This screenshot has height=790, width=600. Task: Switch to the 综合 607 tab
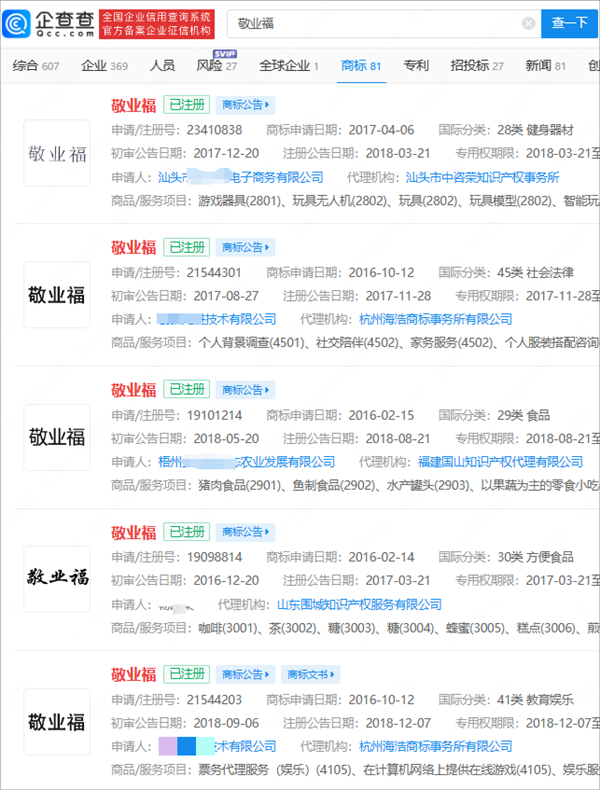click(36, 66)
